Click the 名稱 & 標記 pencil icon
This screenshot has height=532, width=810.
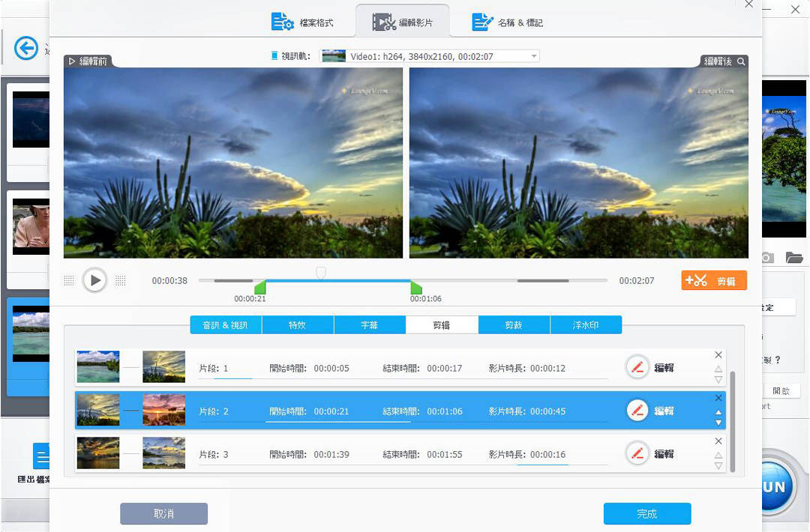[481, 22]
